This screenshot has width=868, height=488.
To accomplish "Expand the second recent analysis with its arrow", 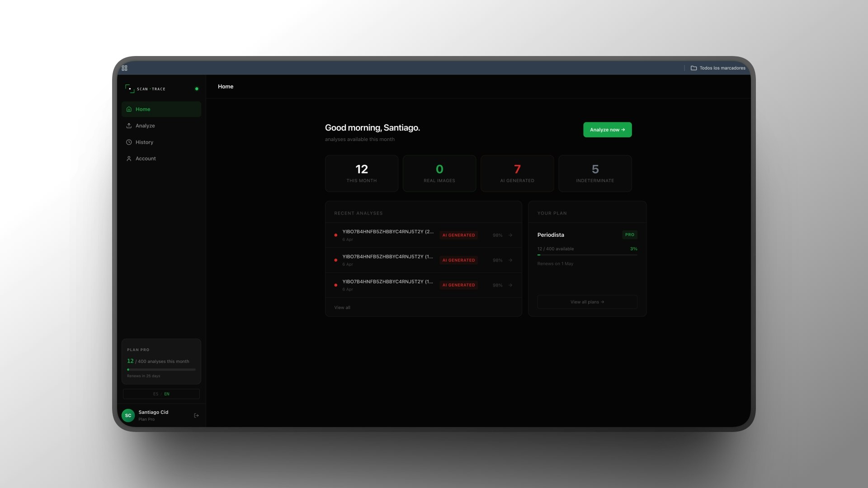I will 510,260.
